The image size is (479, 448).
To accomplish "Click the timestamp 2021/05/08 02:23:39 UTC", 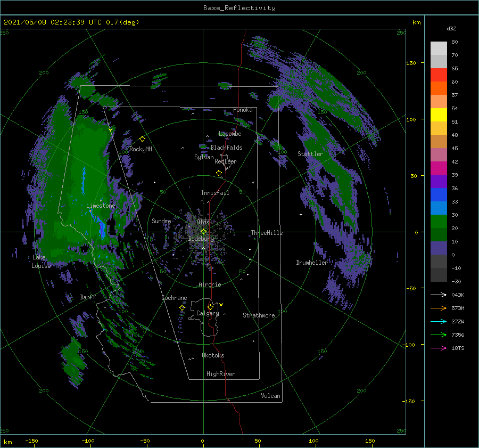I will tap(53, 22).
